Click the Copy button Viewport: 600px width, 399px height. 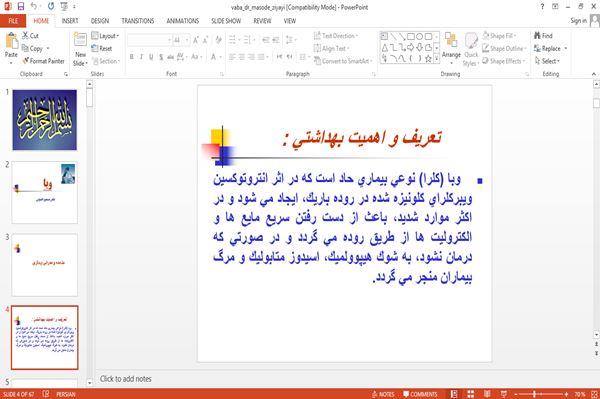coord(33,49)
